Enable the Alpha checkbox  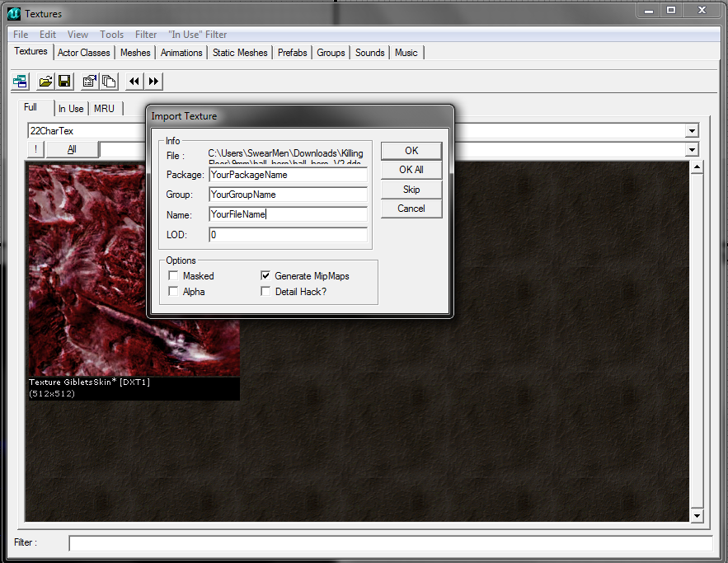173,292
